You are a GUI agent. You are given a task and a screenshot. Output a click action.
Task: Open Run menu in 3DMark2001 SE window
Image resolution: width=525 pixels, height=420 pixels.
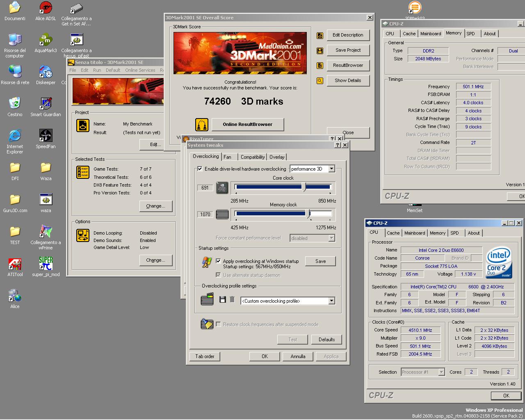click(97, 70)
